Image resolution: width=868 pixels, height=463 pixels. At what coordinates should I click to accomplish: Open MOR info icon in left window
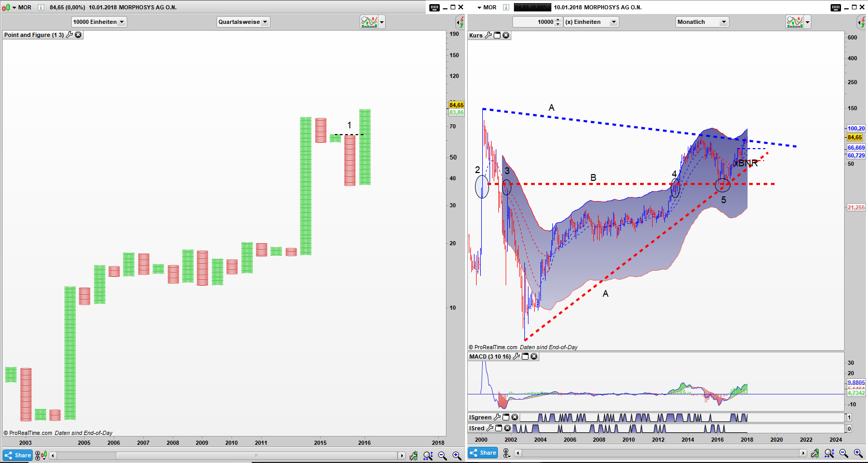41,7
